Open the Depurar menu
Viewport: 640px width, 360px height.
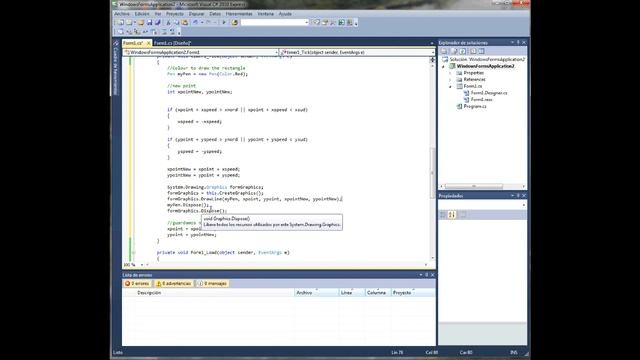click(x=196, y=14)
